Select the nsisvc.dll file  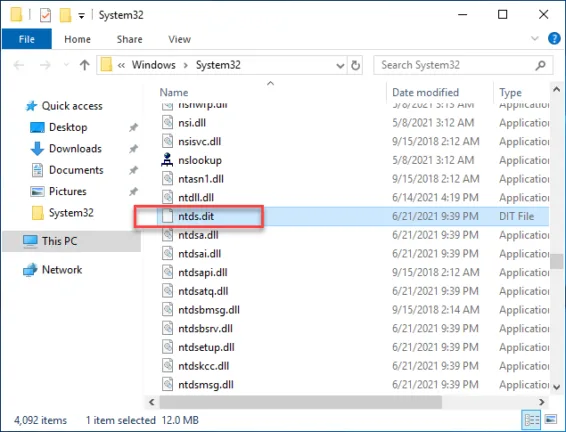pos(199,141)
